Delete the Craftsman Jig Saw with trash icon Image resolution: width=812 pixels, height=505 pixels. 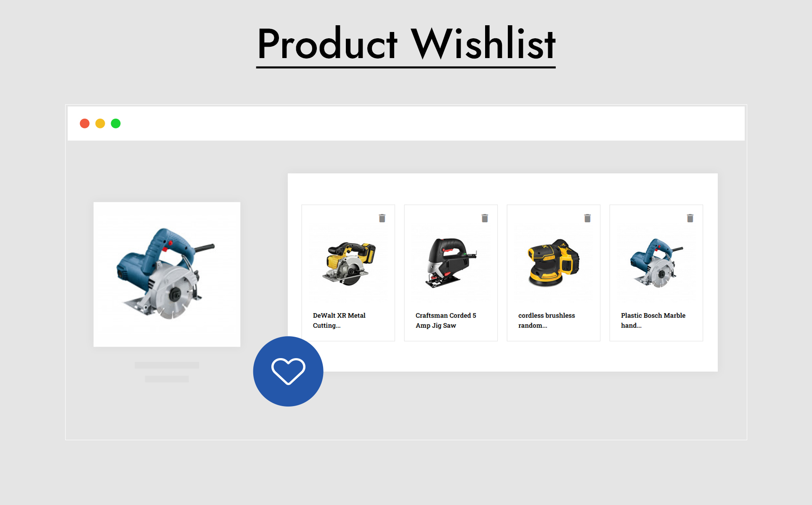pyautogui.click(x=485, y=218)
